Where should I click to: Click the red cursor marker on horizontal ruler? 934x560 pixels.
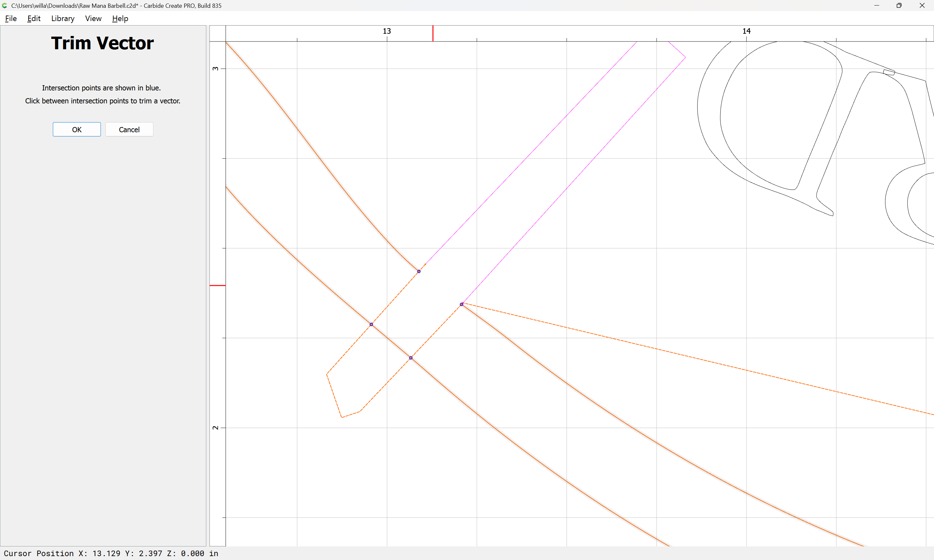pos(433,33)
